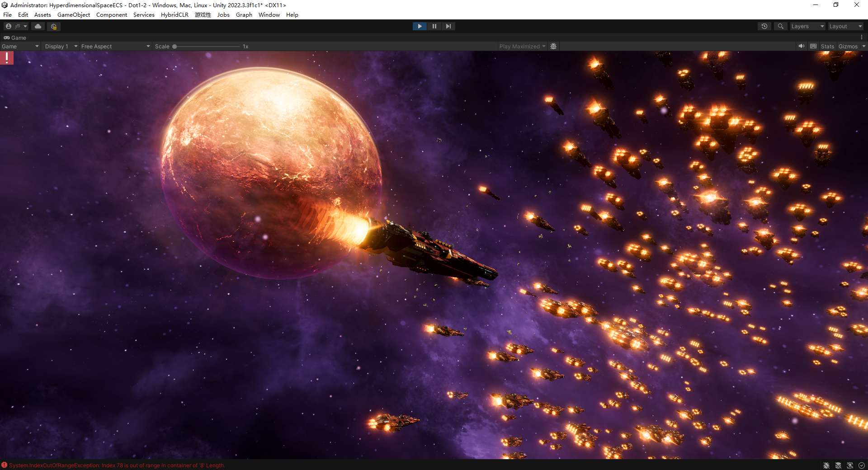This screenshot has width=868, height=470.
Task: Start Play mode with the Play button
Action: [x=420, y=26]
